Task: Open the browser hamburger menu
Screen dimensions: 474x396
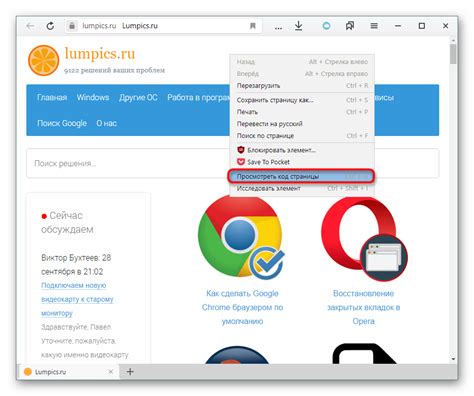Action: [374, 26]
